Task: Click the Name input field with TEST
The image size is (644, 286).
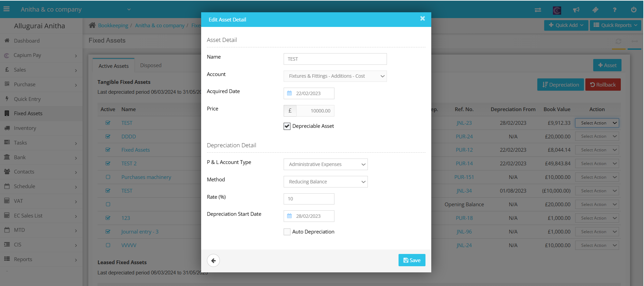Action: pyautogui.click(x=335, y=59)
